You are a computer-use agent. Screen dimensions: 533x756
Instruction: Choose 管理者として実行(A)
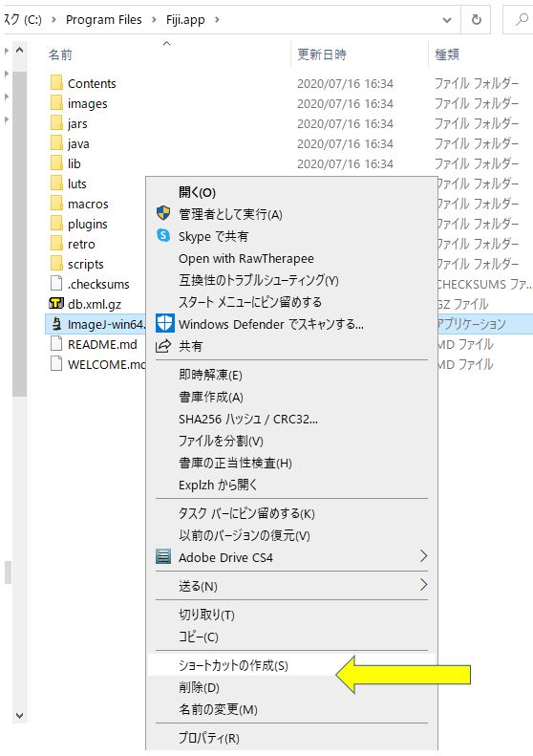pyautogui.click(x=230, y=214)
